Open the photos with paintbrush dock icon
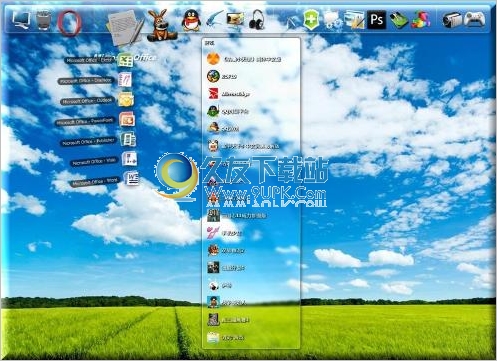The width and height of the screenshot is (497, 361). 354,20
